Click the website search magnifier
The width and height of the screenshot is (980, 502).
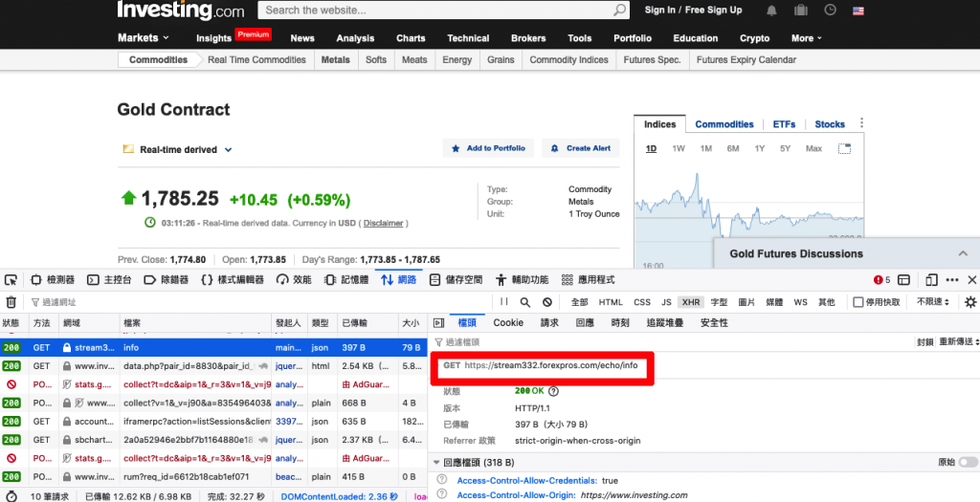[619, 10]
